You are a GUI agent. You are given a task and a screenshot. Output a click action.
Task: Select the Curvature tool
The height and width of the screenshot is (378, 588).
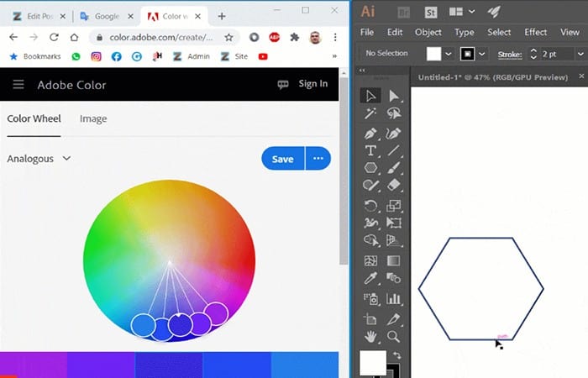point(393,134)
